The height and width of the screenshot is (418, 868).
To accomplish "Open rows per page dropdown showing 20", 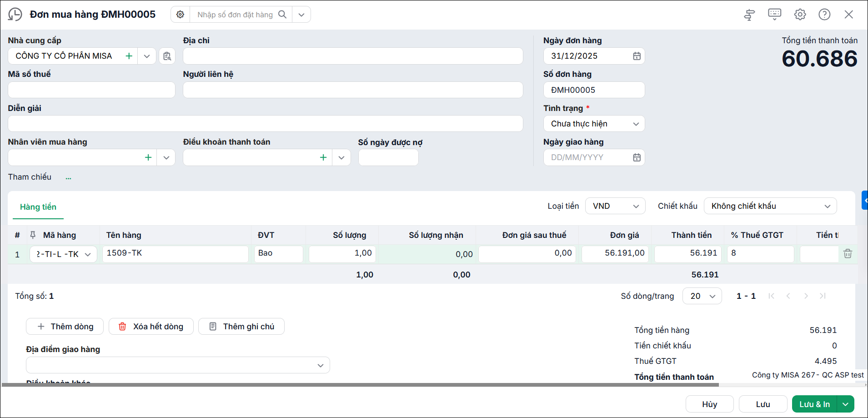I will tap(702, 296).
